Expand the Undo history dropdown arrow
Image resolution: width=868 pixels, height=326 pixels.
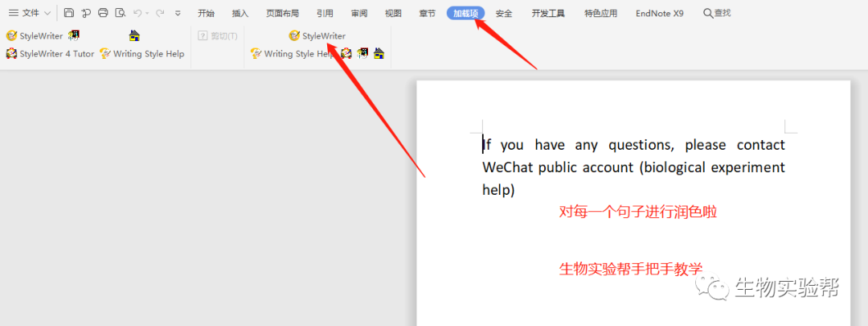click(147, 13)
